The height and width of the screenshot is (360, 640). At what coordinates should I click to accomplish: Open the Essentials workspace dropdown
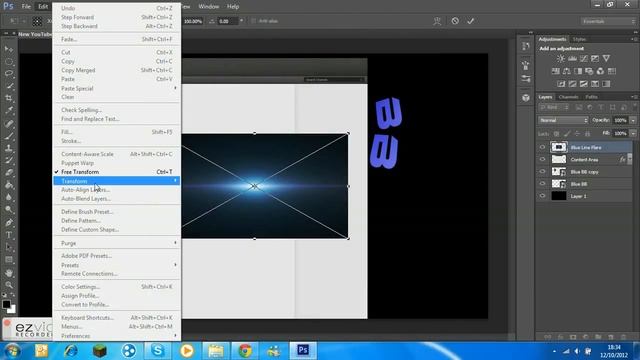tap(608, 21)
